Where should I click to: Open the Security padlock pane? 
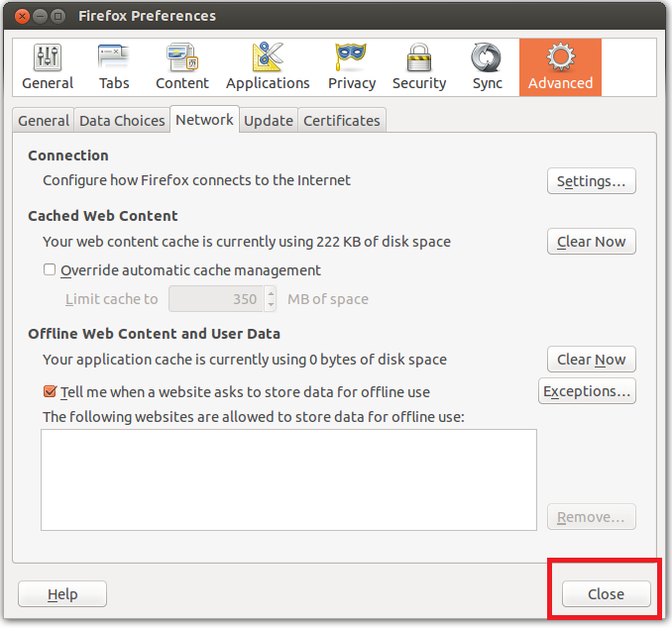419,67
